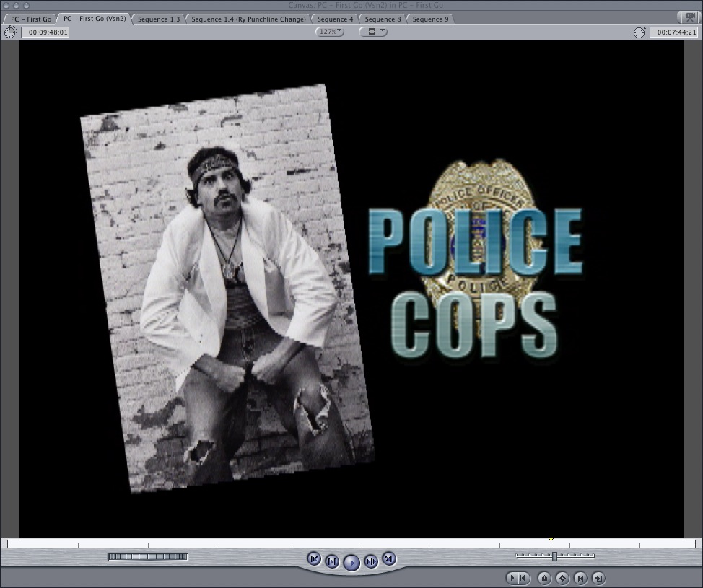
Task: Go to Previous Edit button
Action: coord(314,558)
